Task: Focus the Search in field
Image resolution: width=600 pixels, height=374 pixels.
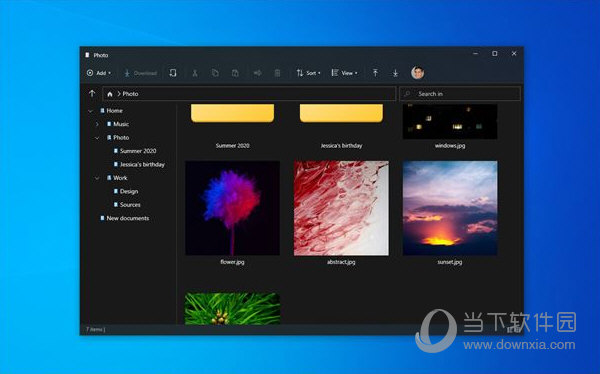Action: coord(460,94)
